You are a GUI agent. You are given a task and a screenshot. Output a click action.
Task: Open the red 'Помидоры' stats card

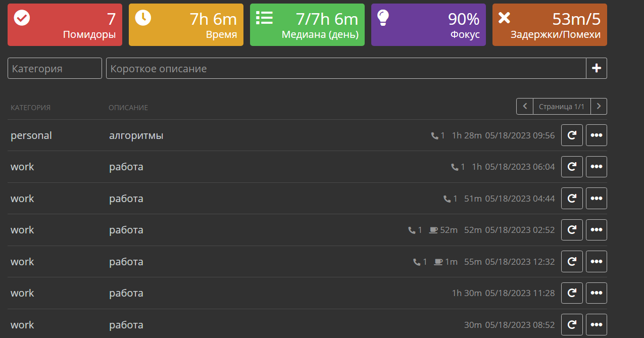click(x=65, y=25)
